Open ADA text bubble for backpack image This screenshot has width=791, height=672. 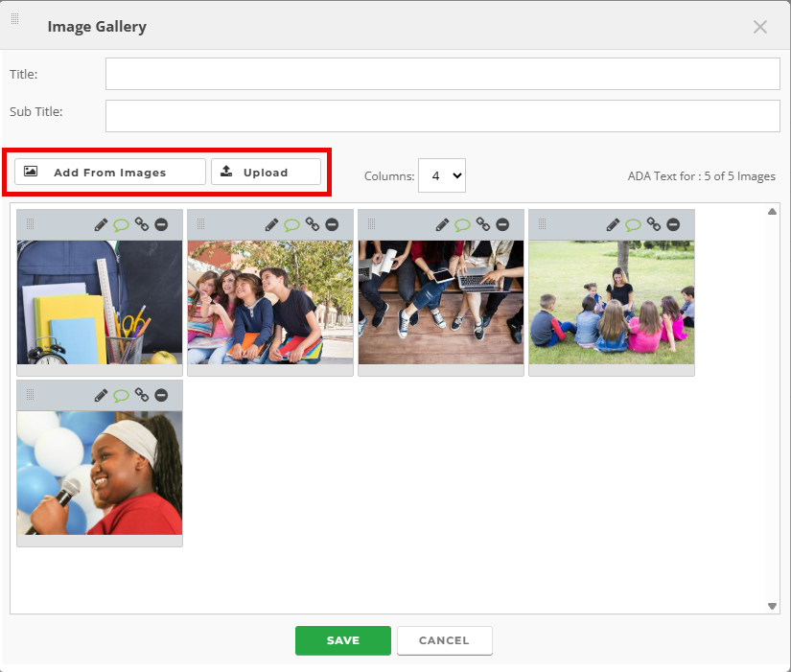point(121,224)
